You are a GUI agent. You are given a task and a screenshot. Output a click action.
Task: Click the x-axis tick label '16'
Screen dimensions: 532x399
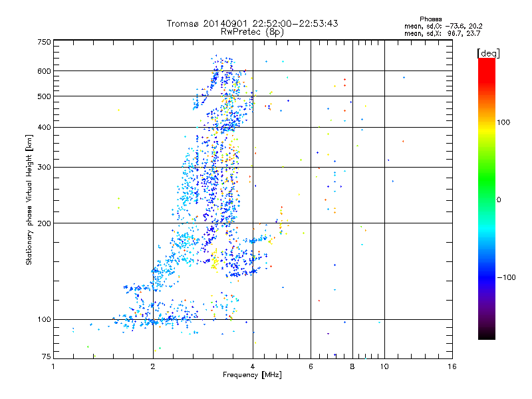pos(452,366)
